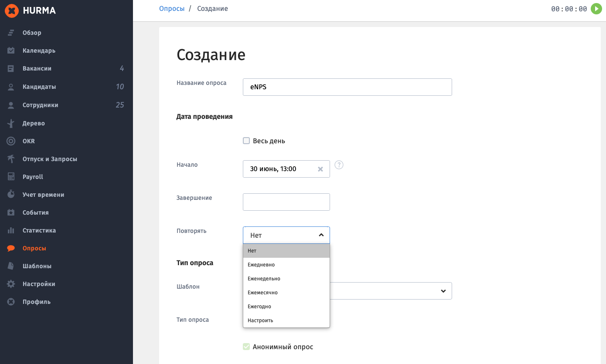The image size is (606, 364).
Task: Open Кандидаты in the sidebar
Action: tap(39, 87)
